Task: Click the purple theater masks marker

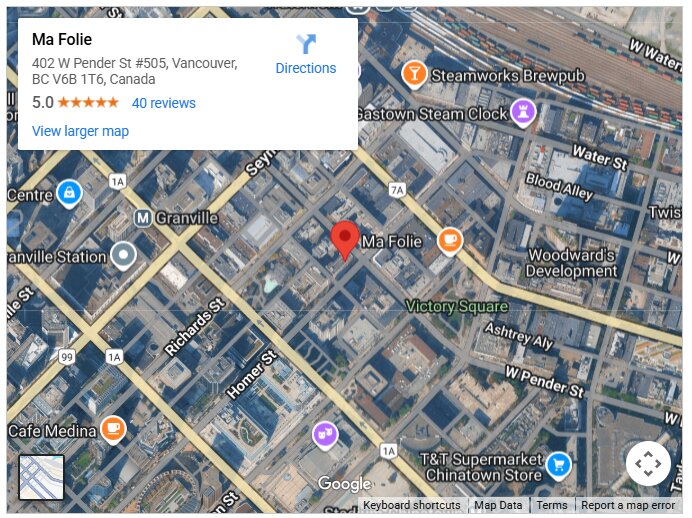Action: pyautogui.click(x=325, y=436)
